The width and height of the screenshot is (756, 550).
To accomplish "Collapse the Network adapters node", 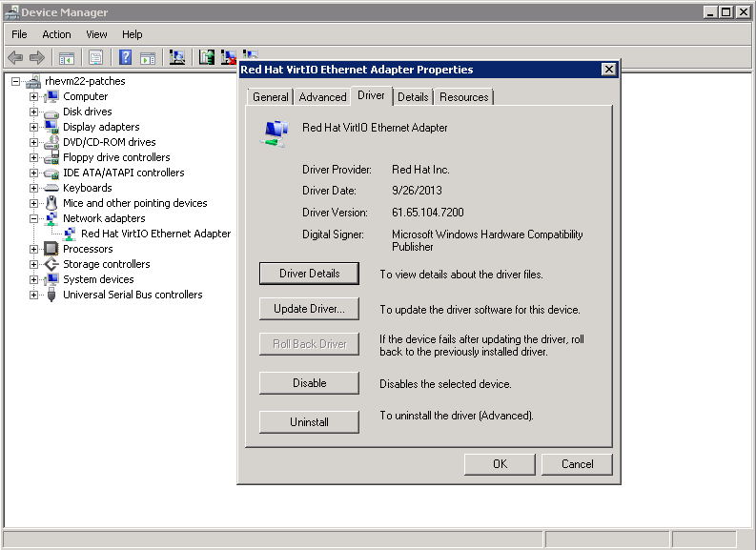I will [x=33, y=218].
